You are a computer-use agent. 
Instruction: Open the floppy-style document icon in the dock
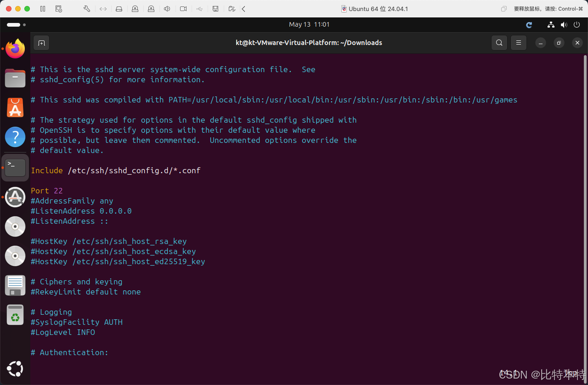click(15, 285)
